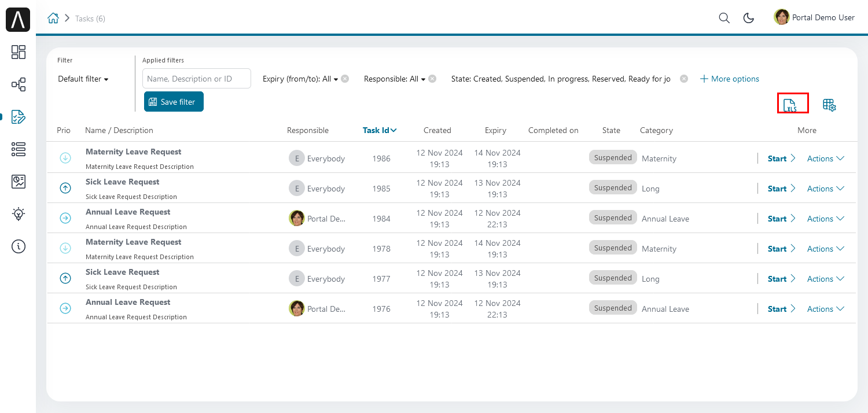
Task: Open the Statistics icon in sidebar
Action: (x=19, y=182)
